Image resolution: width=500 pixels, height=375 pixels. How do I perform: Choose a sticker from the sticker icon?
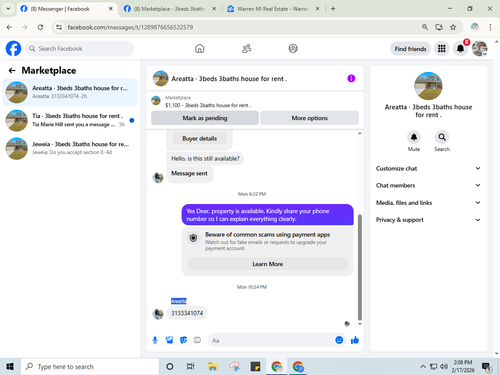[183, 340]
